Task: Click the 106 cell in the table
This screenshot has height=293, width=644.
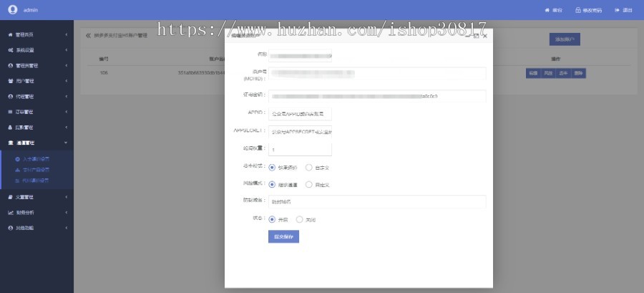Action: click(104, 73)
